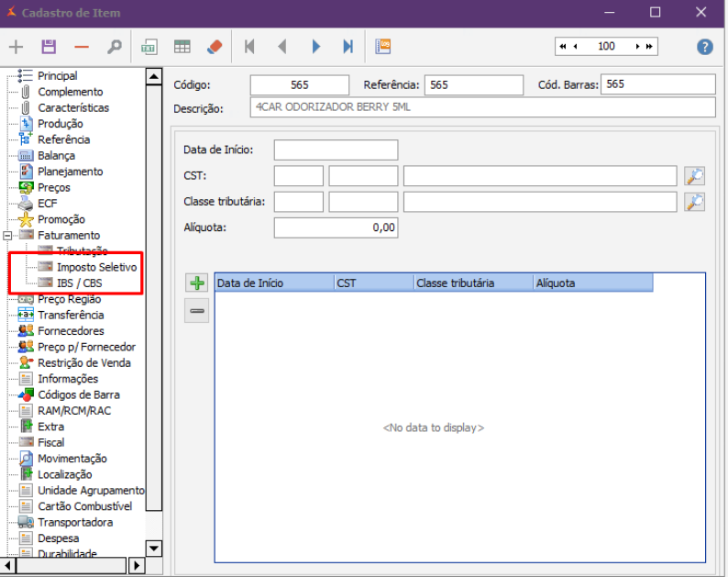Delete the record with the red minus icon
The image size is (728, 577).
coord(82,47)
